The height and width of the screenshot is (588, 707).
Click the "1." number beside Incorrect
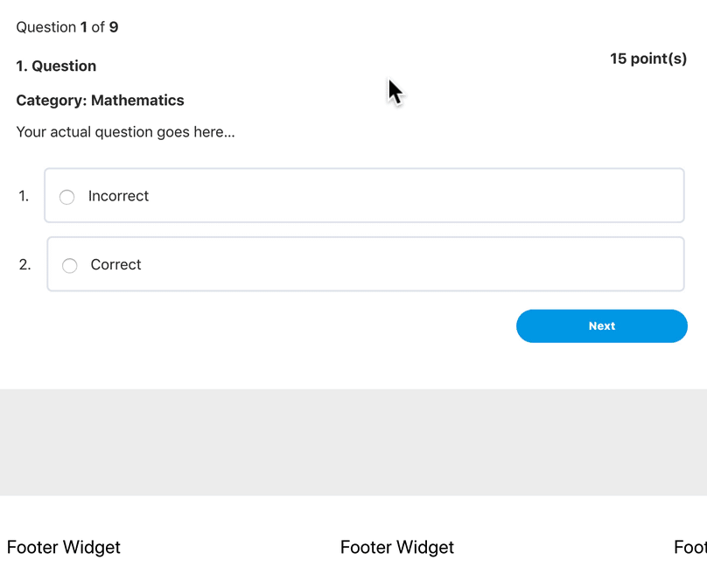pos(24,196)
